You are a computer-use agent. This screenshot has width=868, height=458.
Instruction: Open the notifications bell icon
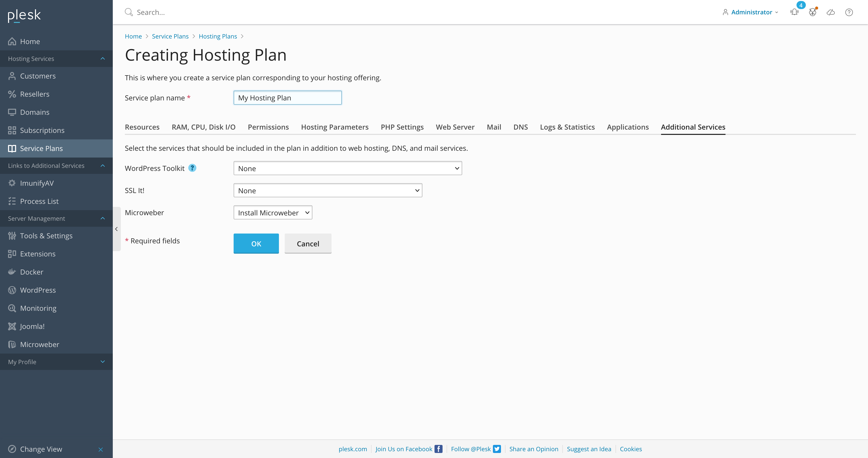794,12
